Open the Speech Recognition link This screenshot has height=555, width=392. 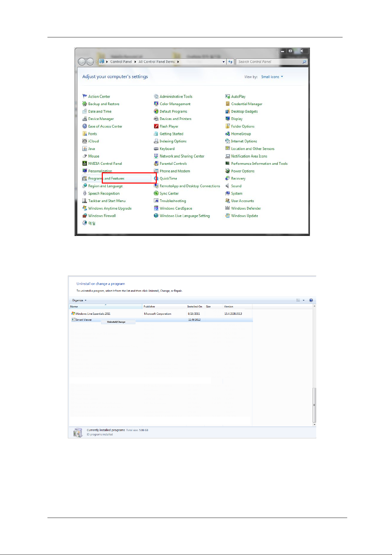(x=104, y=193)
